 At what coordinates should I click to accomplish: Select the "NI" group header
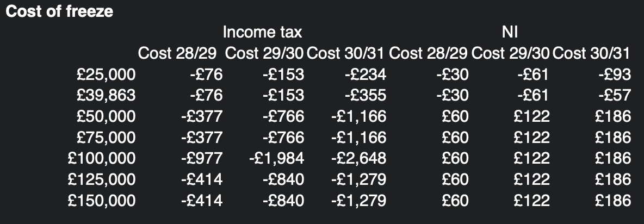[x=510, y=33]
